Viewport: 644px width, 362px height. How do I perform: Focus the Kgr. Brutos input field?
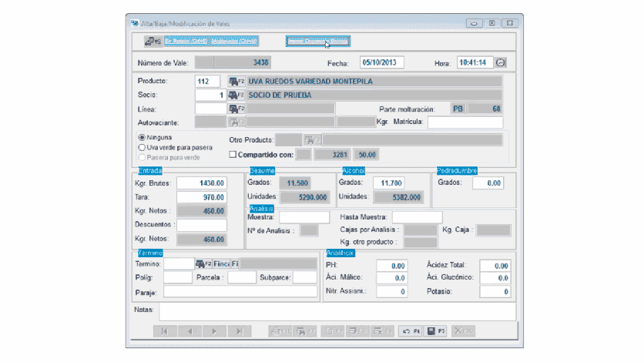(202, 183)
